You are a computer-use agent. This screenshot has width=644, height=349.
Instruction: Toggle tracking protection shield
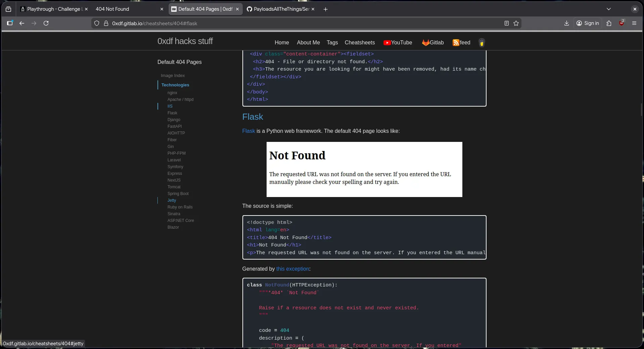point(97,23)
